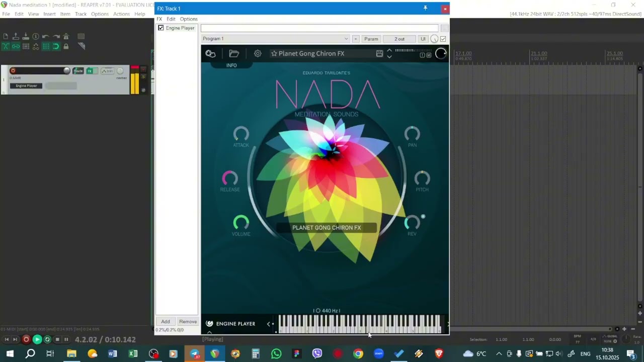644x362 pixels.
Task: Click the Remove FX button
Action: [188, 322]
